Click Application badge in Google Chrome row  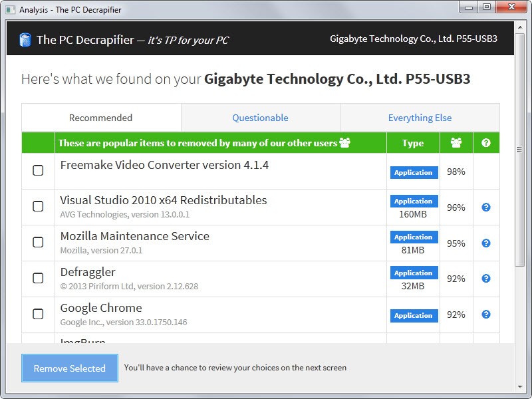(414, 315)
